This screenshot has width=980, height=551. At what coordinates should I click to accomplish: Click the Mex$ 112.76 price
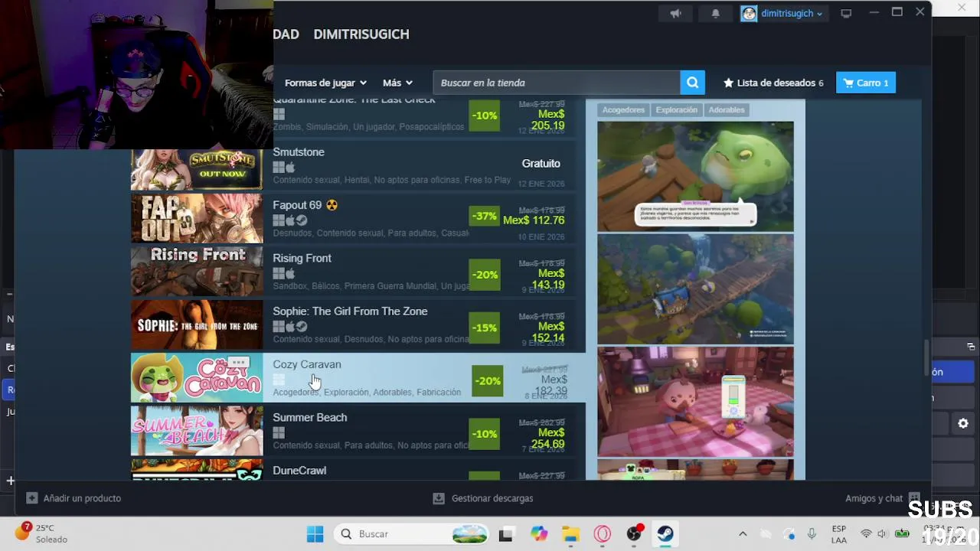pos(534,220)
